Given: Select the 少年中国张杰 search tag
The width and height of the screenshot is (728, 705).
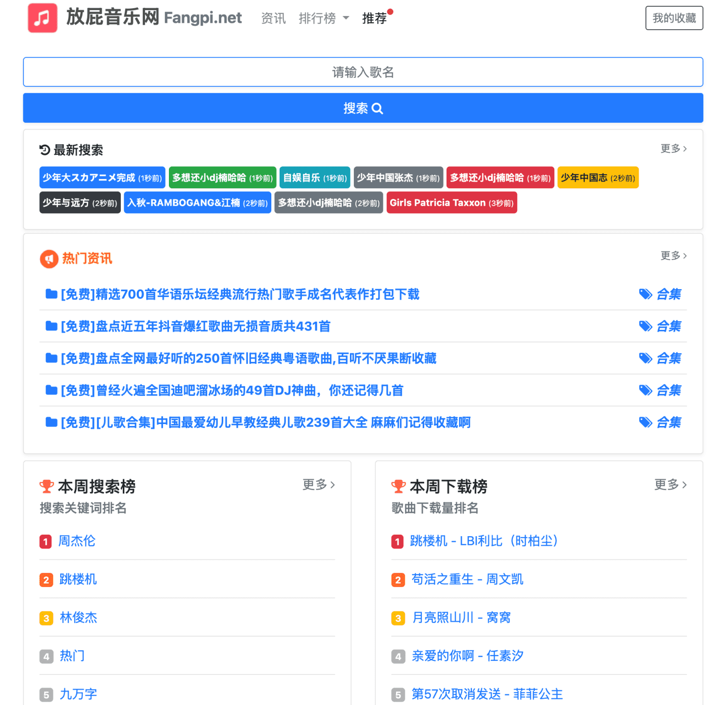Looking at the screenshot, I should tap(398, 178).
